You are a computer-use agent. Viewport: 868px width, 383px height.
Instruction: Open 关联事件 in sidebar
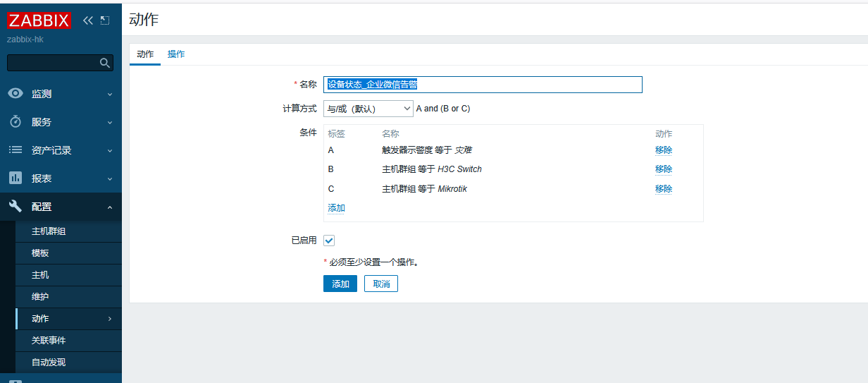point(68,341)
